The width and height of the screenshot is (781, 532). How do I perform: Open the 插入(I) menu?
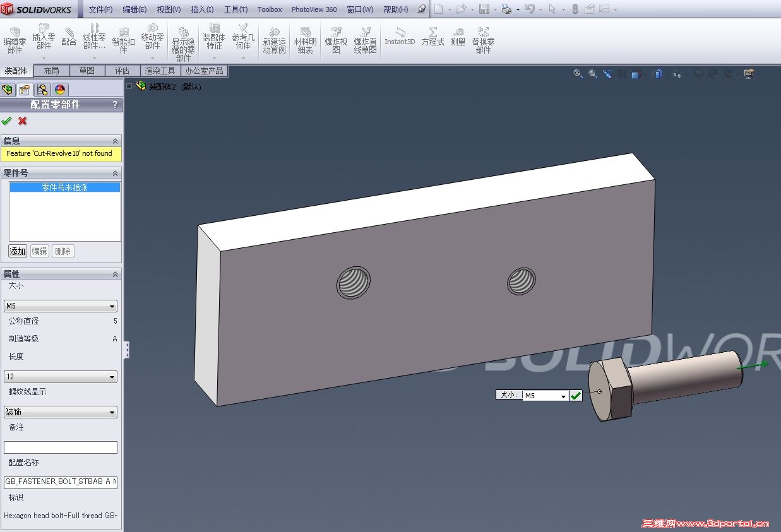[202, 9]
